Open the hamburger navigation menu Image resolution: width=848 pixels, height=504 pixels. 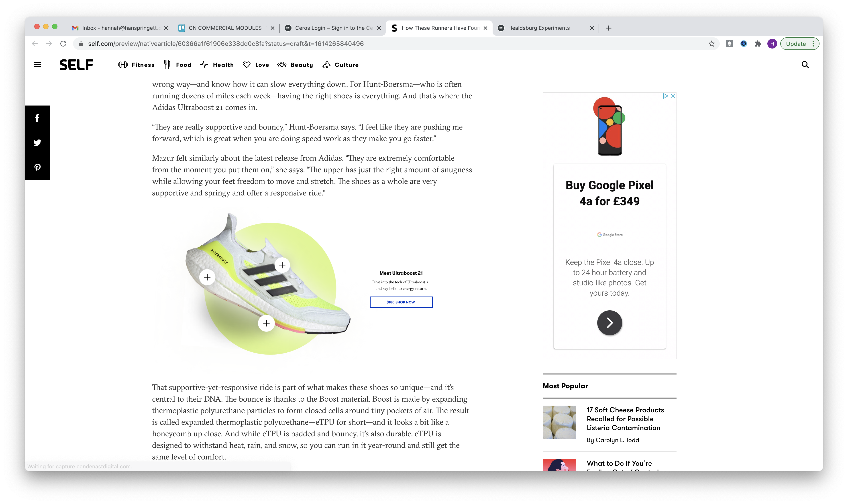37,65
